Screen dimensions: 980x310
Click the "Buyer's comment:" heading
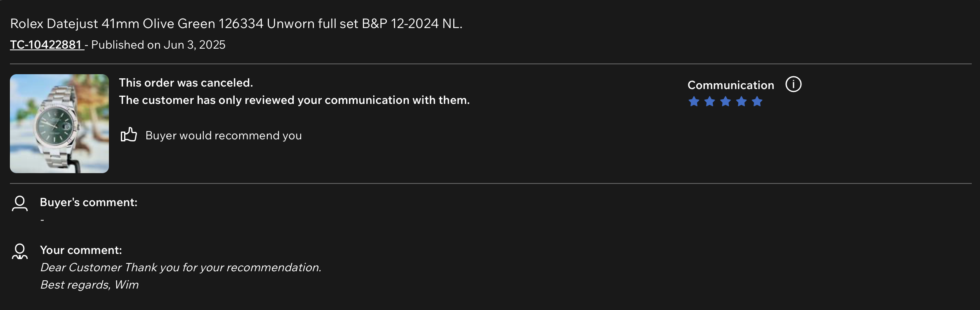pyautogui.click(x=89, y=202)
